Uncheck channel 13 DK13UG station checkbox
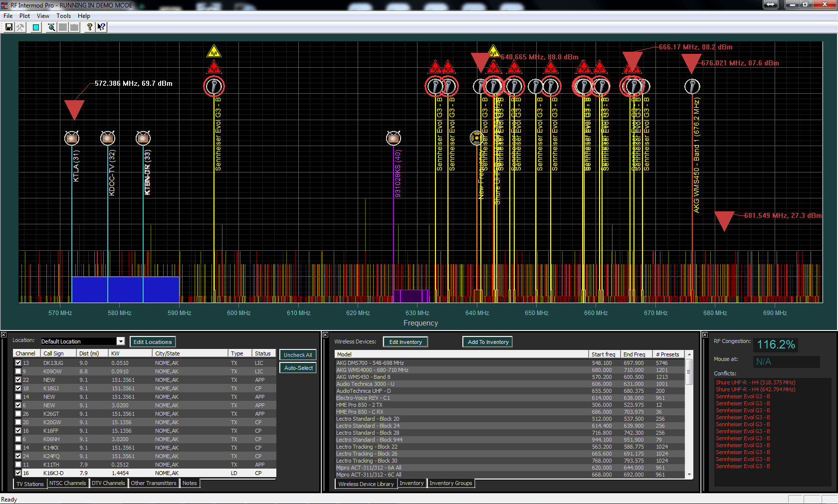Screen dimensions: 838x504 [x=18, y=363]
